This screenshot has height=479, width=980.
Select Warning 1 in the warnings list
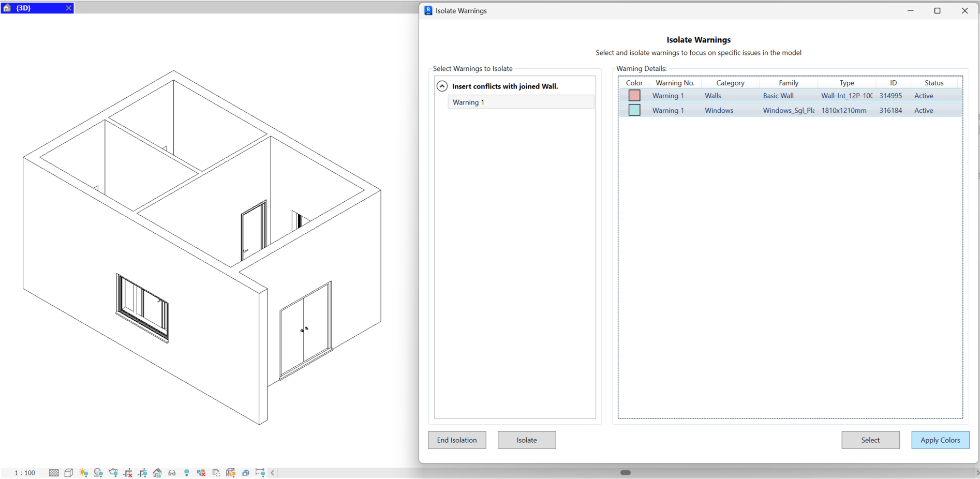click(x=520, y=102)
